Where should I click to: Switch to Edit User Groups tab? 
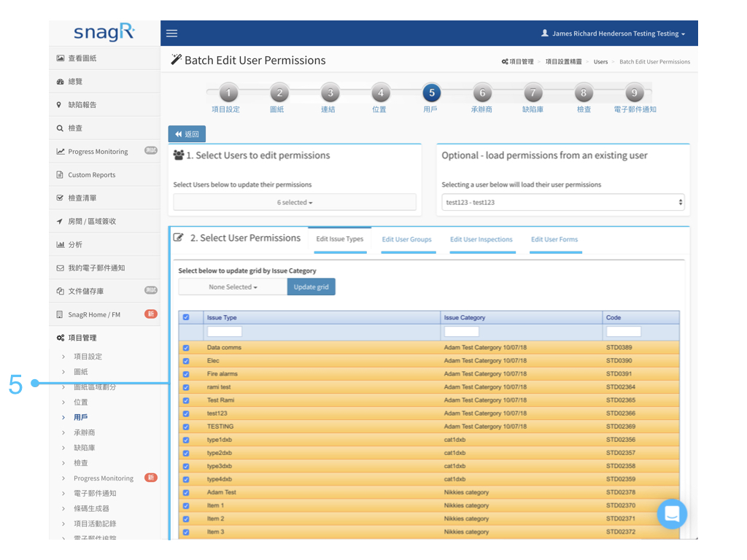point(407,239)
